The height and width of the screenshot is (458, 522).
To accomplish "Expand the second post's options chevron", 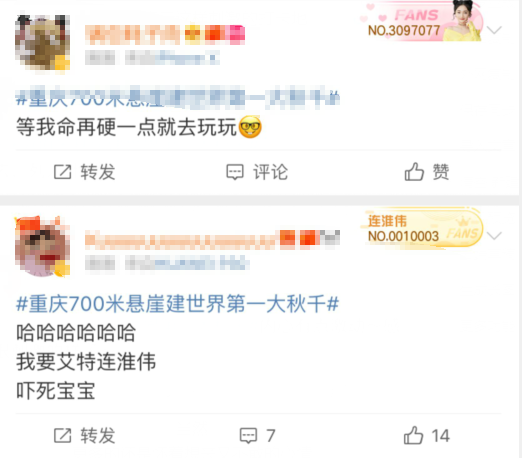I will click(494, 236).
